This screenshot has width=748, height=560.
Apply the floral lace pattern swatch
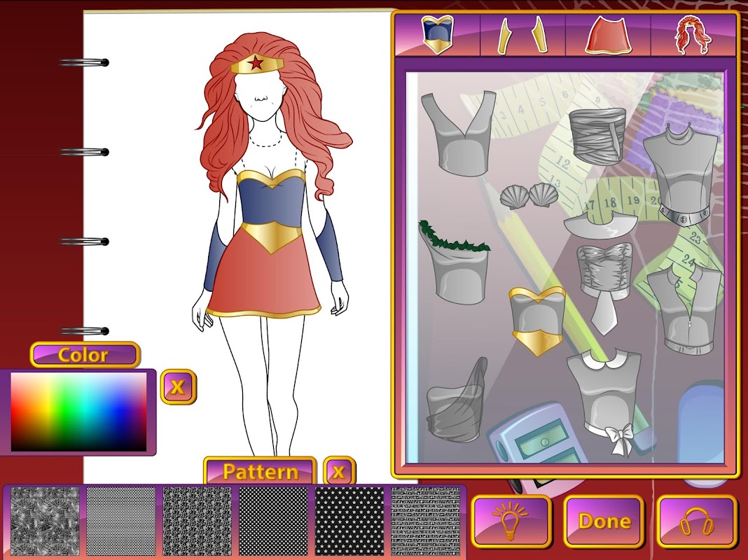click(x=197, y=521)
